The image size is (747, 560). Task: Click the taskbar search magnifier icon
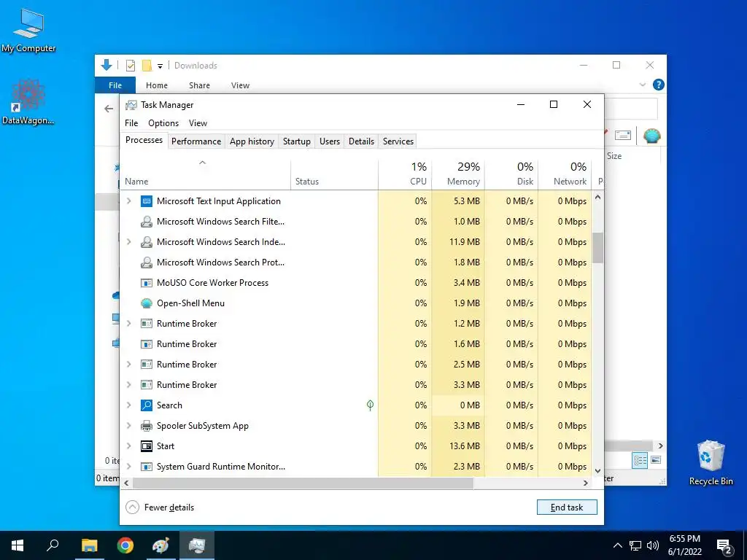click(x=53, y=545)
